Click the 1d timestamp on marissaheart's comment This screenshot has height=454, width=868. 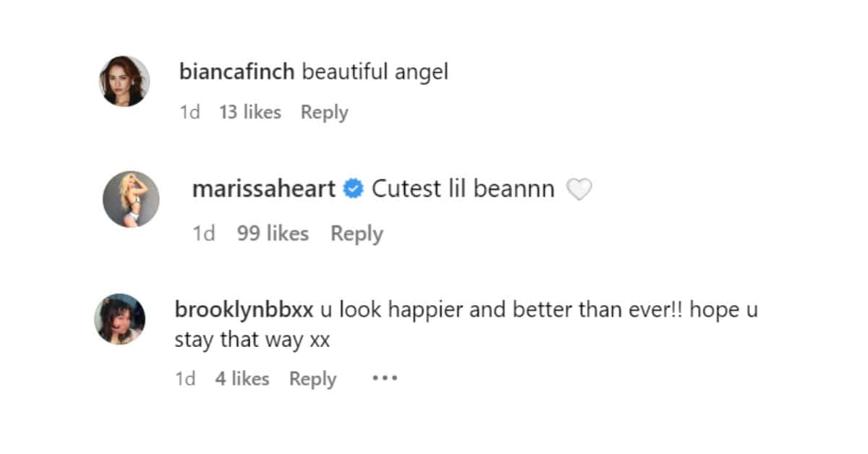tap(203, 234)
